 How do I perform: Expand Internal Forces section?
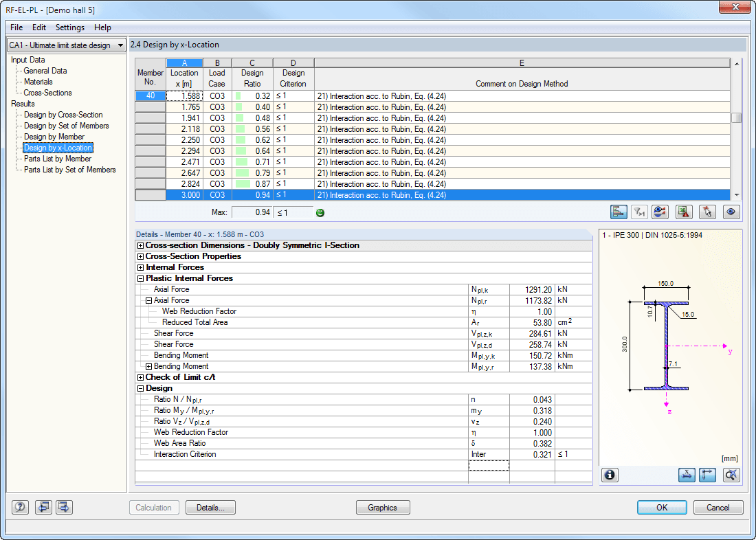pos(140,267)
